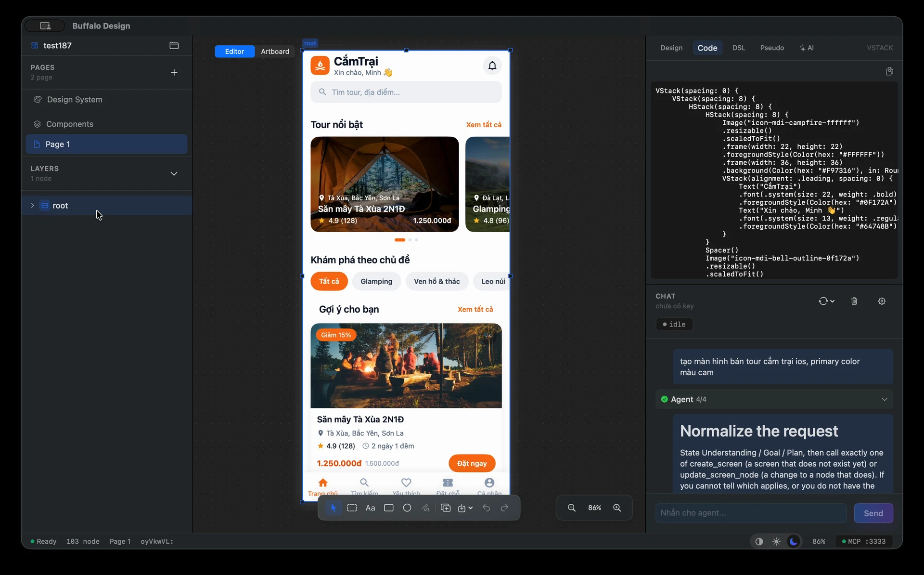
Task: Select the pointer tool in the canvas toolbar
Action: click(x=333, y=508)
